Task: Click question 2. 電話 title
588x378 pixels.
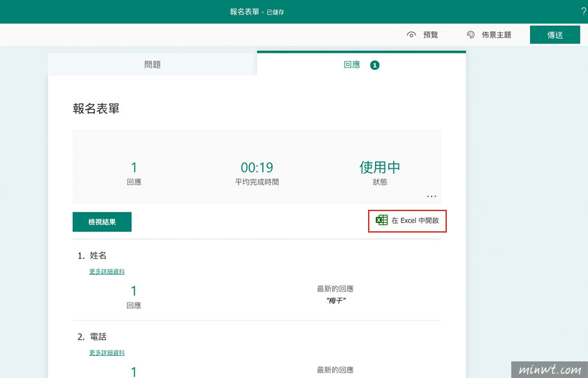Action: coord(92,336)
